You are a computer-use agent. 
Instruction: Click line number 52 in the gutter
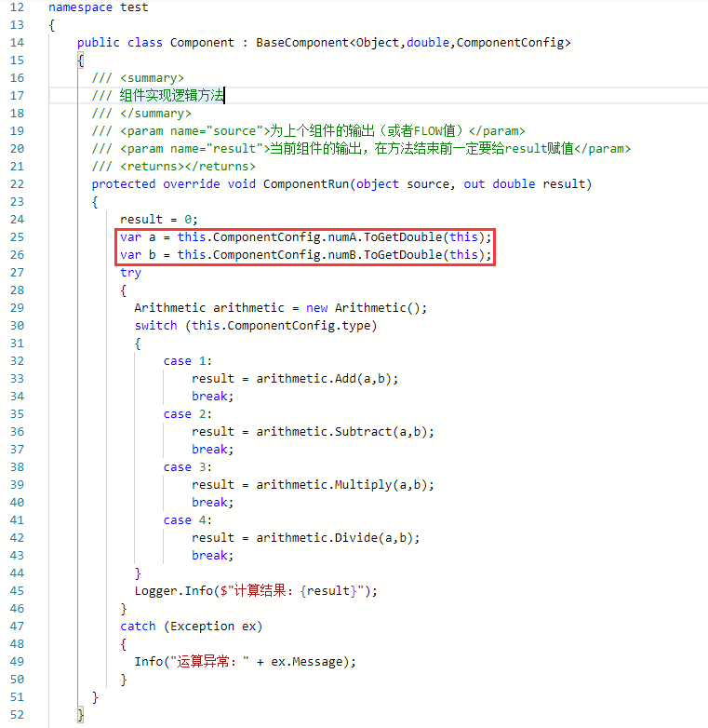coord(17,714)
